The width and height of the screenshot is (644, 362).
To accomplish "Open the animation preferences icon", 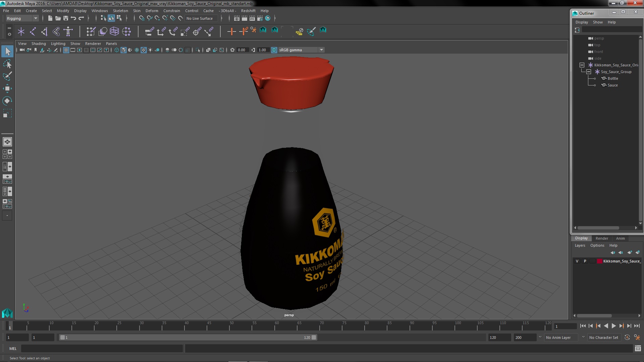I will (x=637, y=338).
